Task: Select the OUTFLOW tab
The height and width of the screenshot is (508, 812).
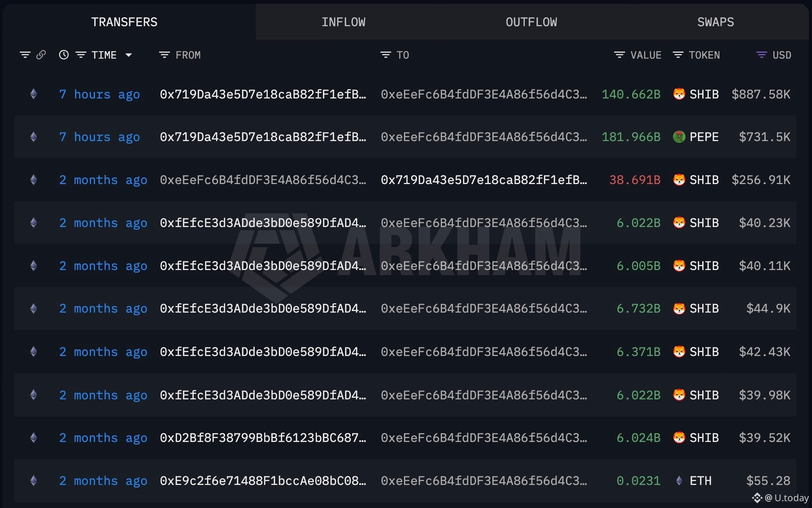Action: tap(531, 22)
